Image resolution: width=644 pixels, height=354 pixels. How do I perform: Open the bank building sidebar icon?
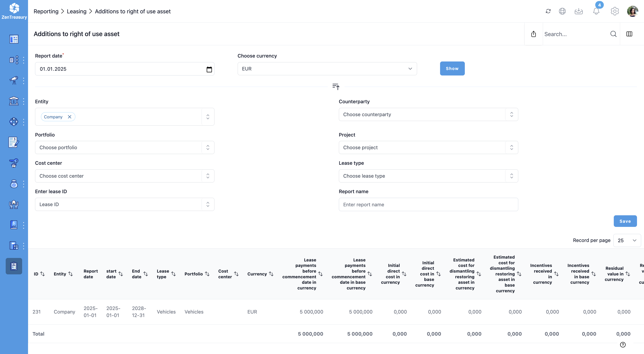point(14,101)
